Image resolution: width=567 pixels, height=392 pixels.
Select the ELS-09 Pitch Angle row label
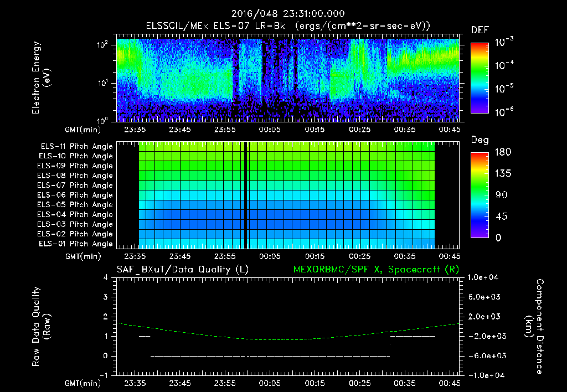75,166
